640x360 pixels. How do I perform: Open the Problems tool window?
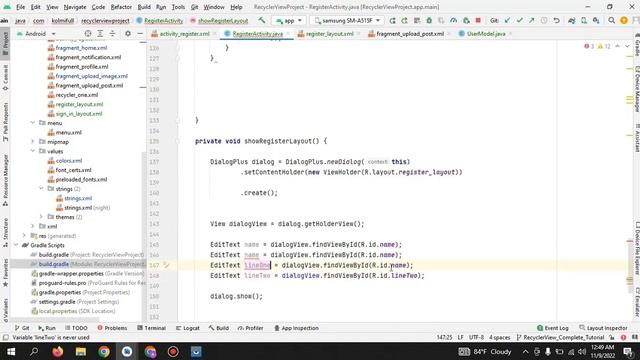point(112,328)
